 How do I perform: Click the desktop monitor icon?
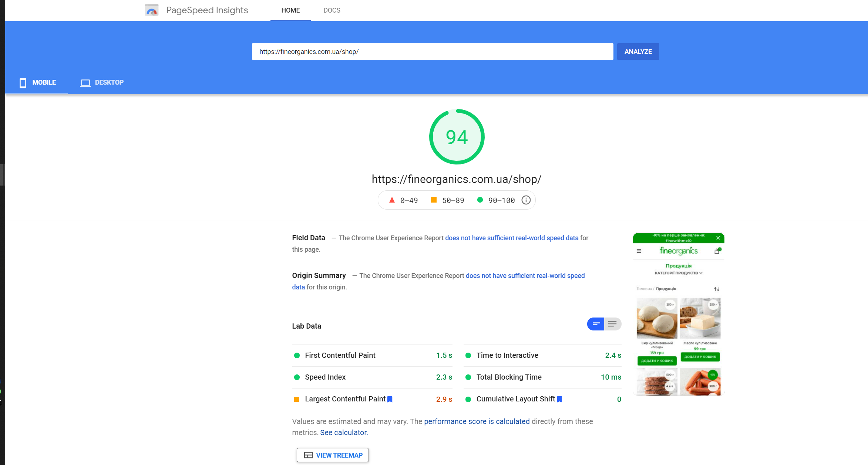tap(85, 83)
